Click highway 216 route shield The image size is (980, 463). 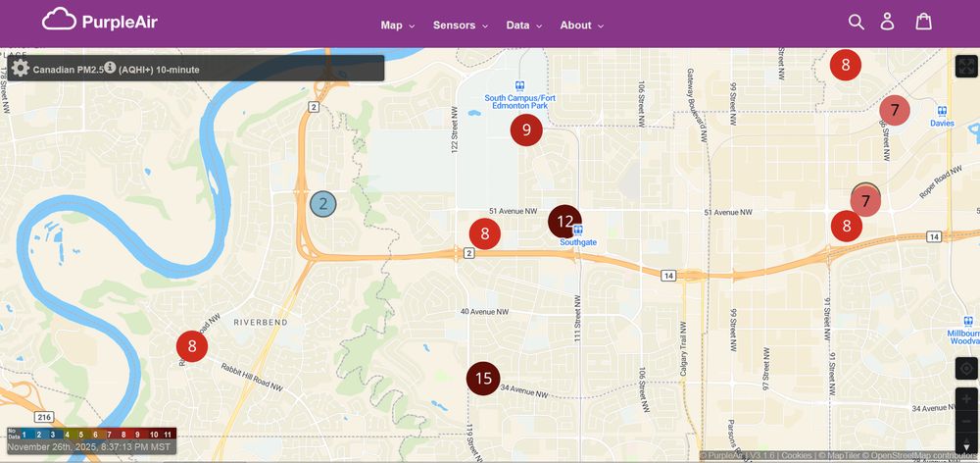pos(44,417)
